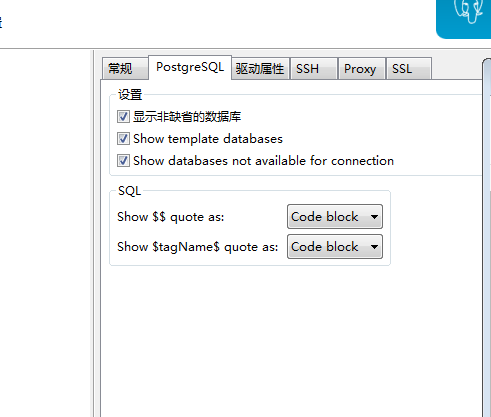
Task: Open the 驱动属性 tab
Action: [260, 69]
